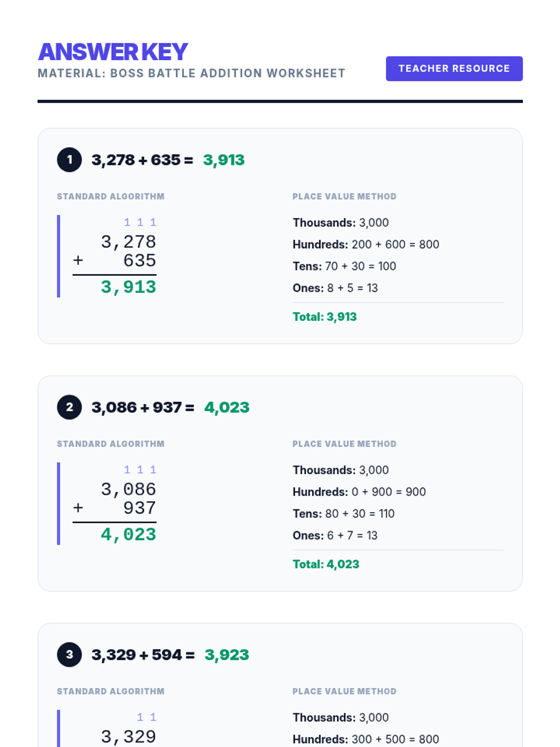
Task: Click the Ones: 8 + 5 = 13 line
Action: coord(335,288)
